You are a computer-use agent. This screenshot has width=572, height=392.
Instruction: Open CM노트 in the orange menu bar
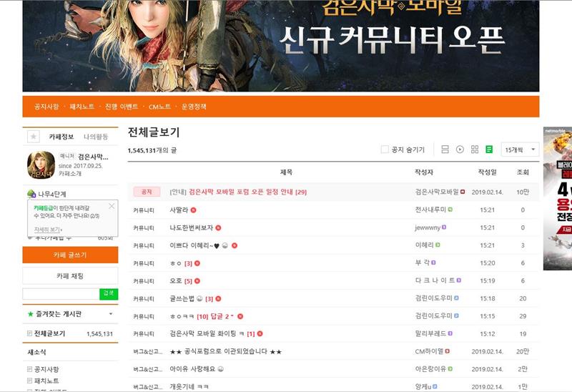159,107
